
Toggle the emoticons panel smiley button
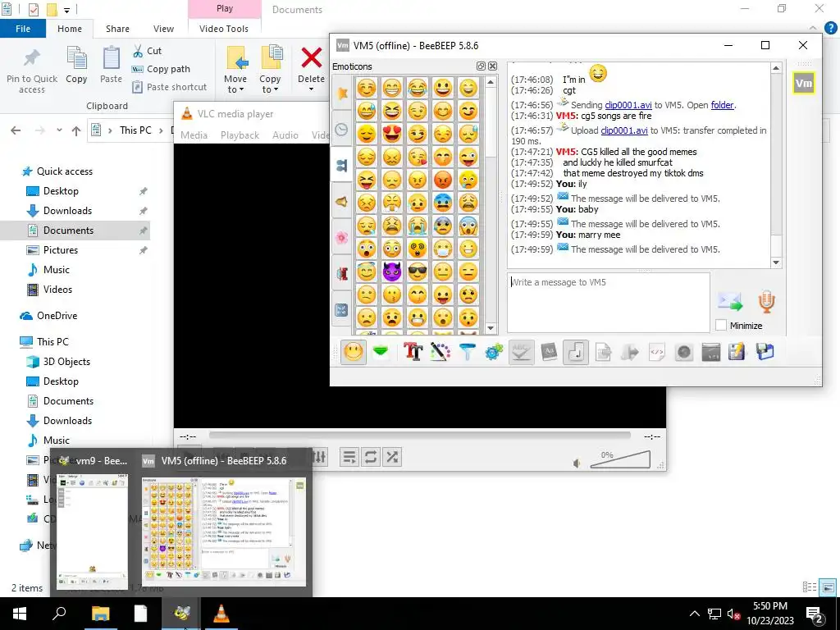[x=354, y=353]
